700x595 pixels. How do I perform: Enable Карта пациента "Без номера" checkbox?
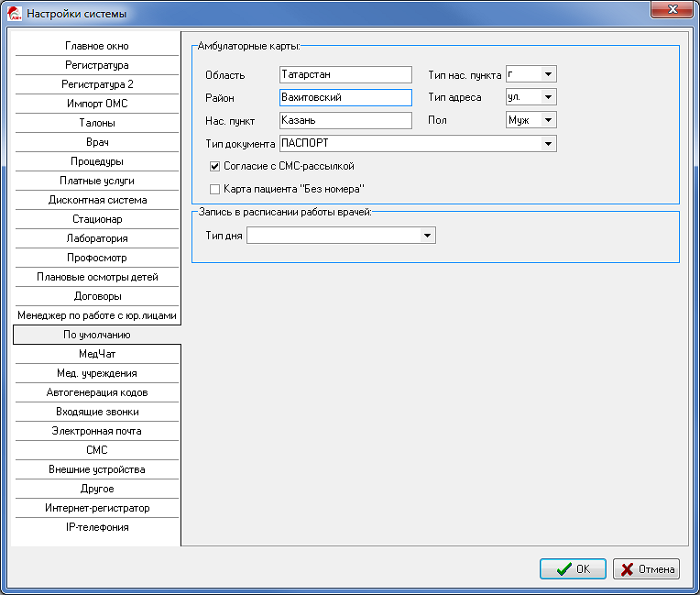(x=214, y=189)
